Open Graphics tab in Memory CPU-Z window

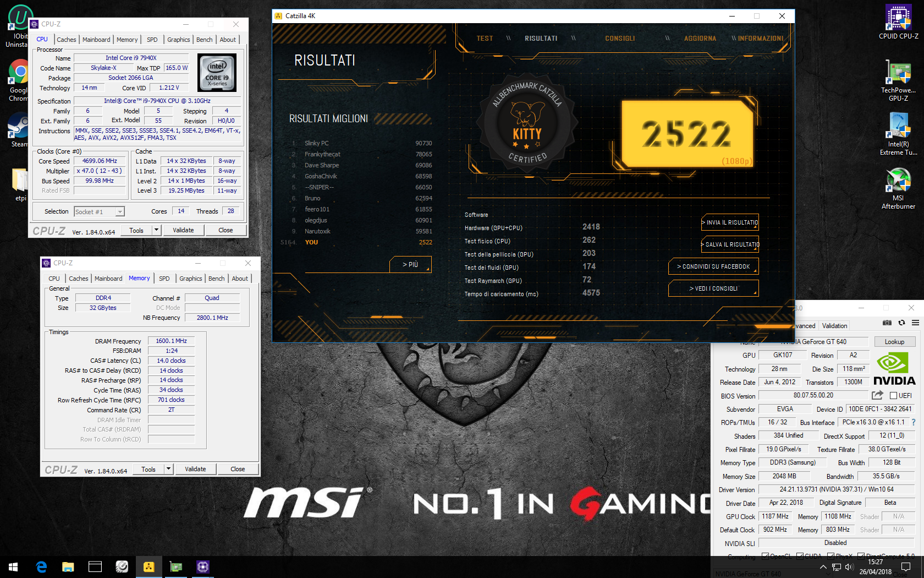(191, 279)
